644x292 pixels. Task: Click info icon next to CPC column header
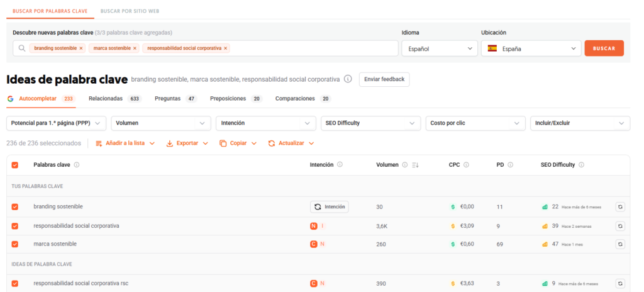[x=466, y=165]
